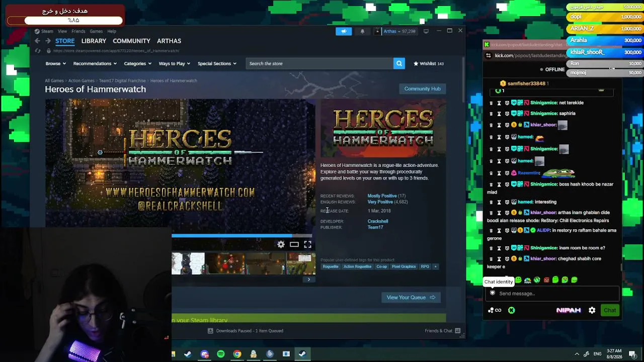Open Kick chat settings gear

592,310
